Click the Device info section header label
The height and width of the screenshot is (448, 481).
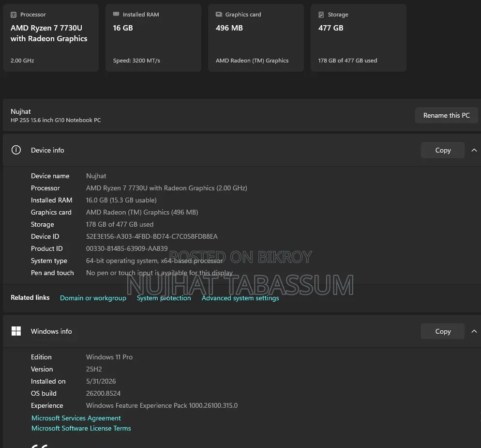tap(47, 150)
